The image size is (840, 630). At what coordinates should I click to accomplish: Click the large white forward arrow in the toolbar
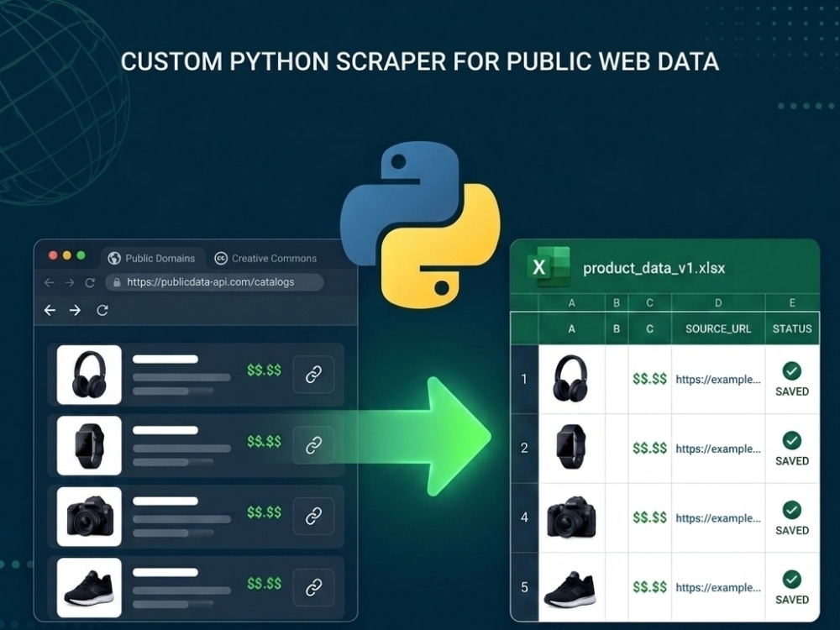pyautogui.click(x=75, y=310)
